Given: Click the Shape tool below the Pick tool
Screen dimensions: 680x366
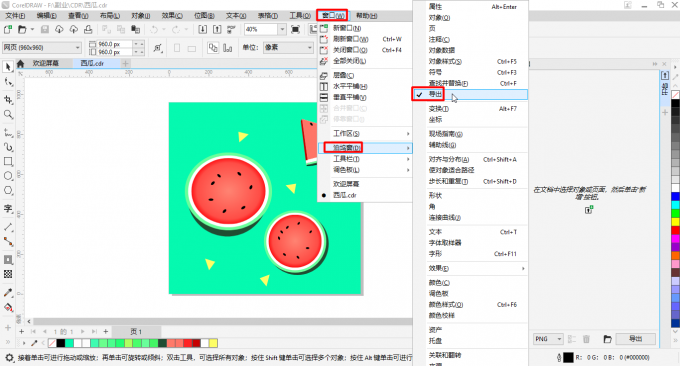Looking at the screenshot, I should 8,82.
